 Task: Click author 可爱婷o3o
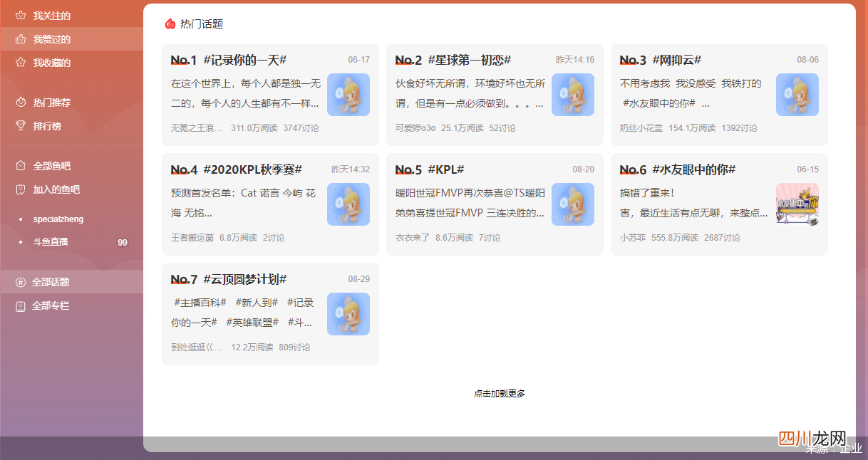(x=415, y=128)
